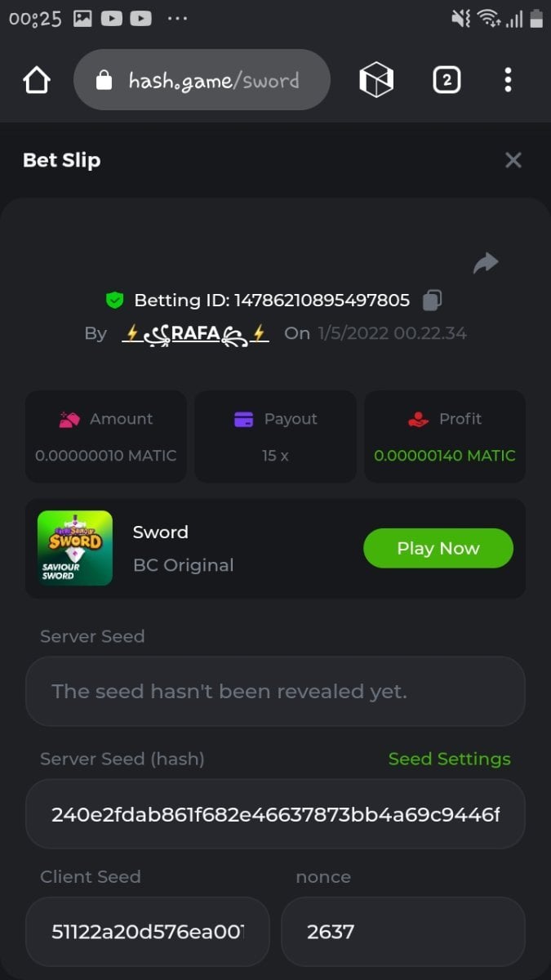Tap the green verified shield icon
Image resolution: width=551 pixels, height=980 pixels.
[x=115, y=301]
